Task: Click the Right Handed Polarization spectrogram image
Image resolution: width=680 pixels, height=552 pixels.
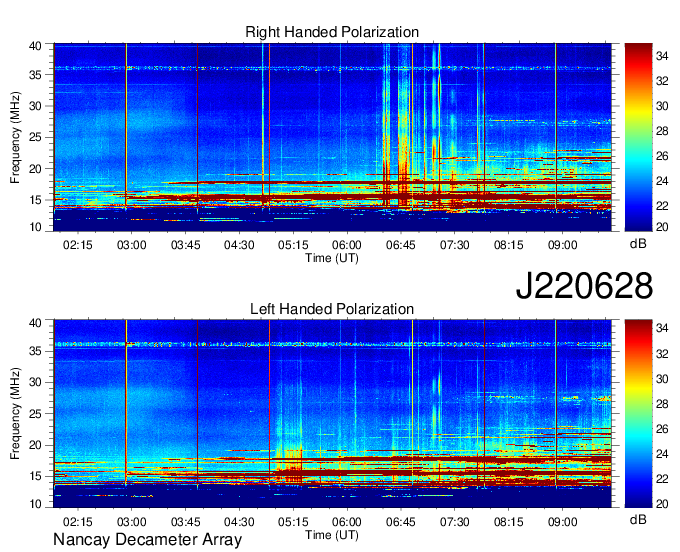Action: (x=332, y=137)
